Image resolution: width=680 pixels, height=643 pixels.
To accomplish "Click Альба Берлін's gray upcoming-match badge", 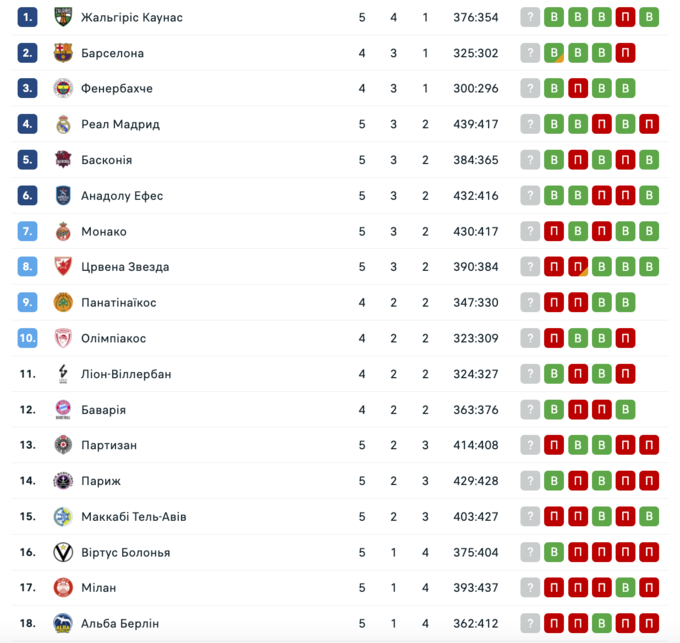I will pos(530,624).
